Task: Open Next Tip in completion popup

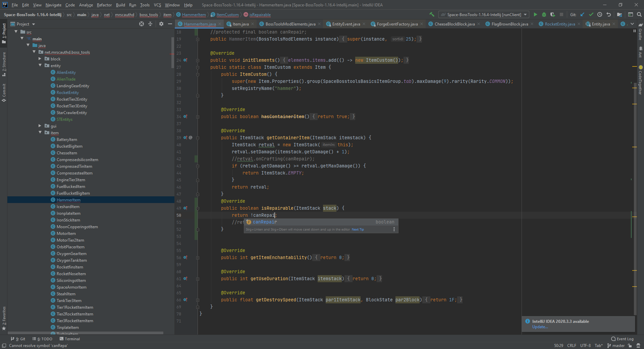Action: click(x=358, y=230)
